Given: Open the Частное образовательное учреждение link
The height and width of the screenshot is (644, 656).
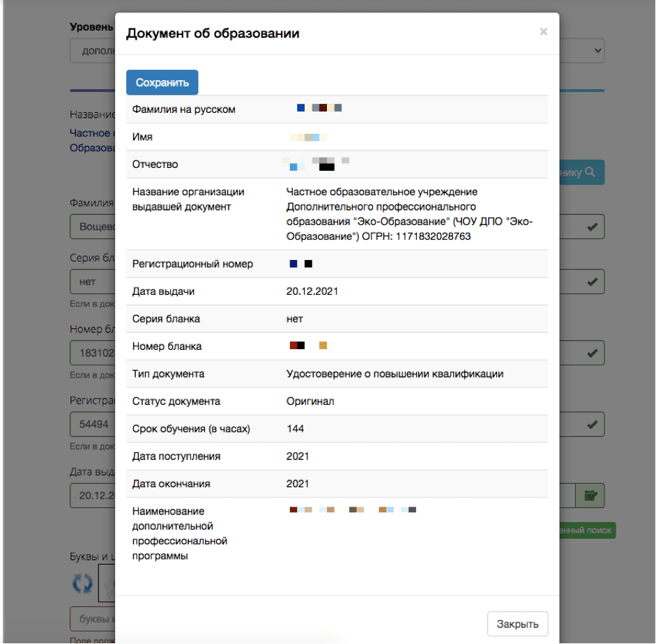Looking at the screenshot, I should tap(91, 132).
